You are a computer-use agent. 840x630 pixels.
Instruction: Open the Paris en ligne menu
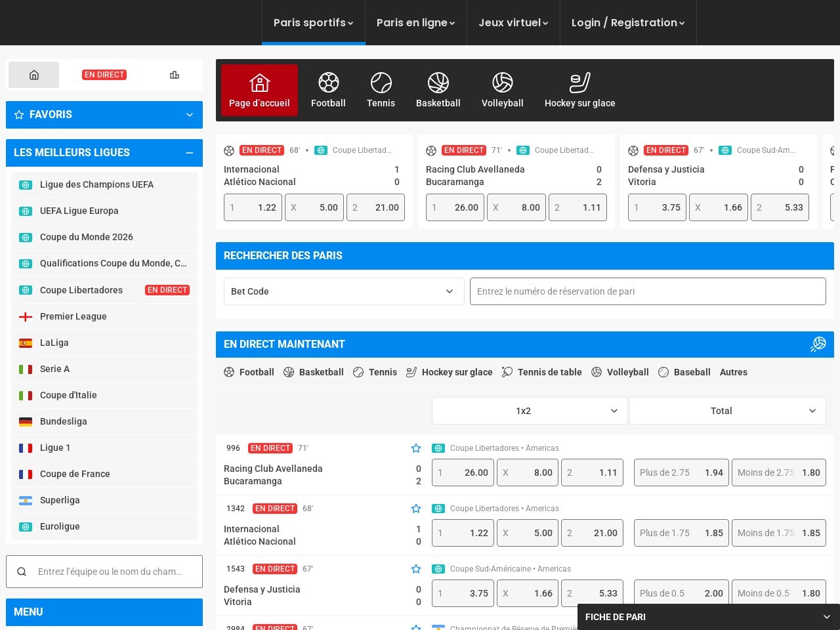(415, 22)
